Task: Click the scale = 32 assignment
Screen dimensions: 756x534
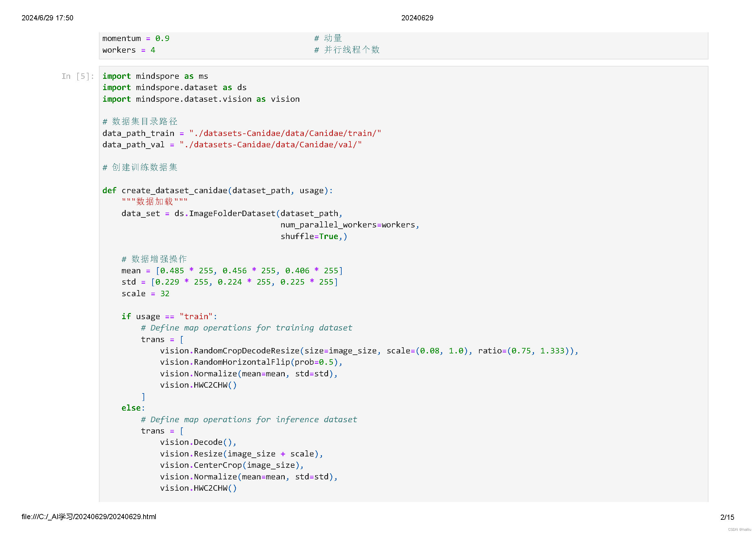Action: click(x=145, y=293)
